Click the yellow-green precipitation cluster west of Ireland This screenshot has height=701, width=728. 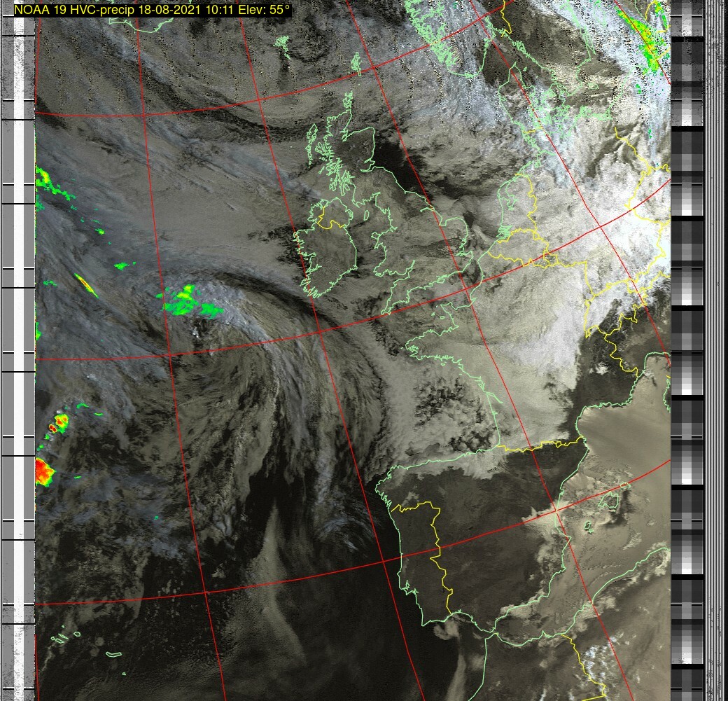point(188,300)
